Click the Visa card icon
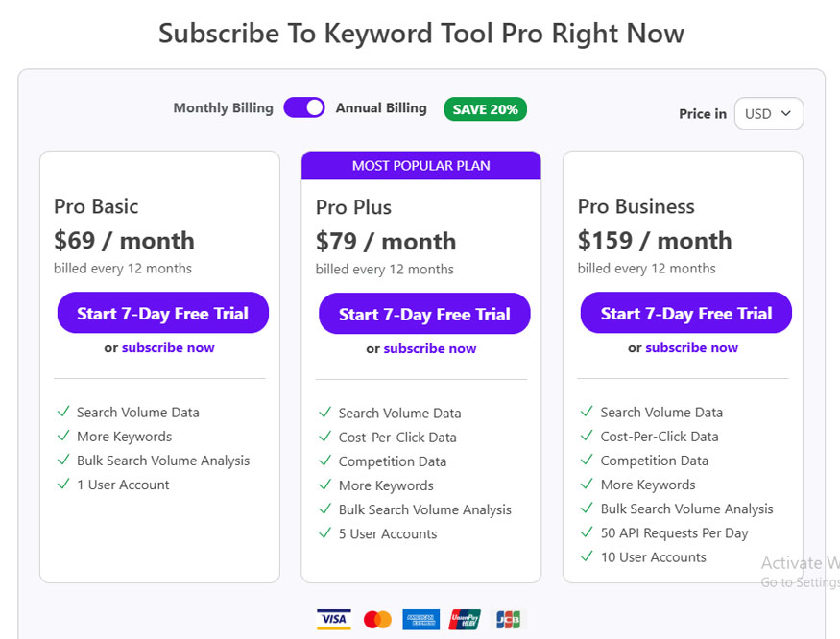This screenshot has width=840, height=639. (x=334, y=619)
